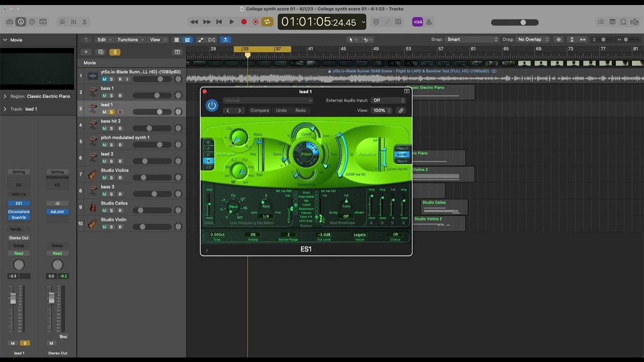Viewport: 644px width, 362px height.
Task: Click the Studio Cellos region in Tracks
Action: [445, 207]
